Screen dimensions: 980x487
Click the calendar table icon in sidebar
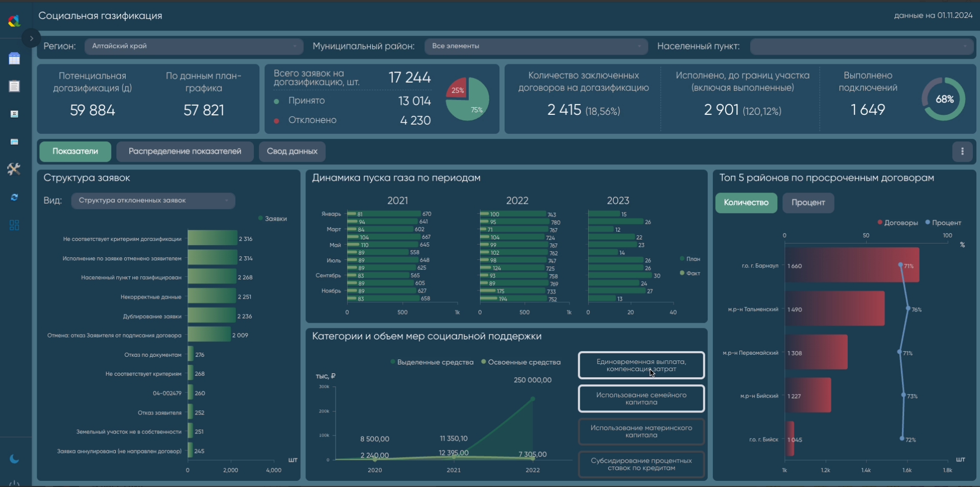click(x=14, y=59)
